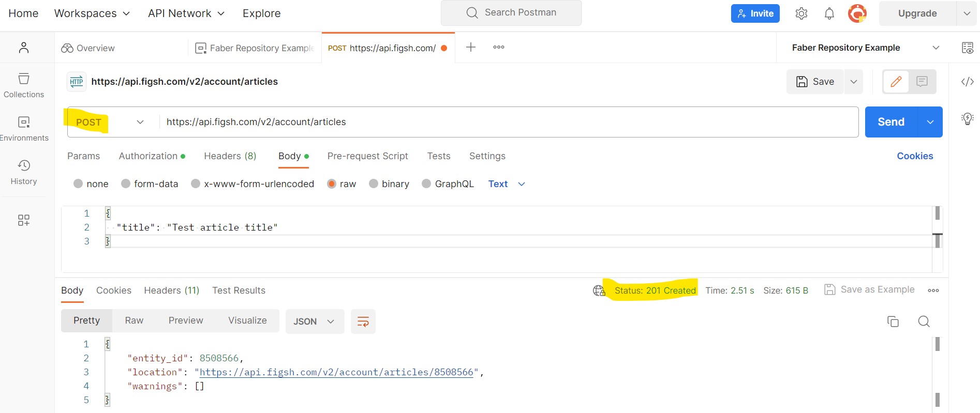Switch to edit mode pencil icon
Screen dimensions: 980x413
[x=896, y=82]
